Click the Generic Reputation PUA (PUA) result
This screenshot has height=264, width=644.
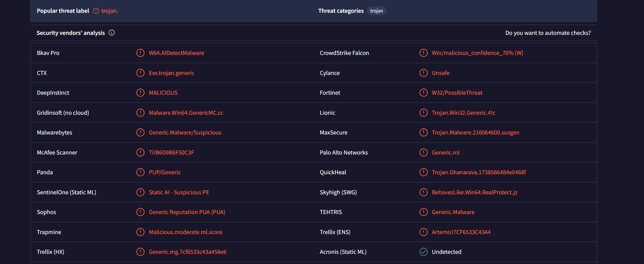tap(187, 212)
